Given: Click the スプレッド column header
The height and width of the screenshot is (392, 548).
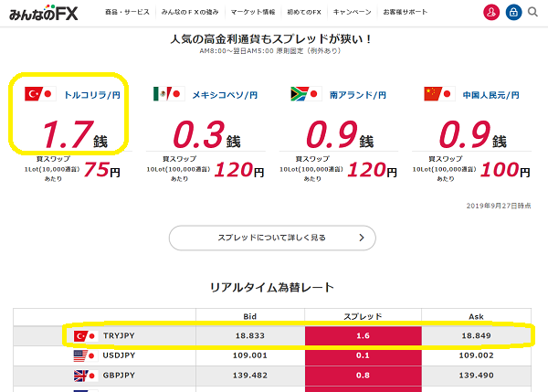Looking at the screenshot, I should point(363,316).
